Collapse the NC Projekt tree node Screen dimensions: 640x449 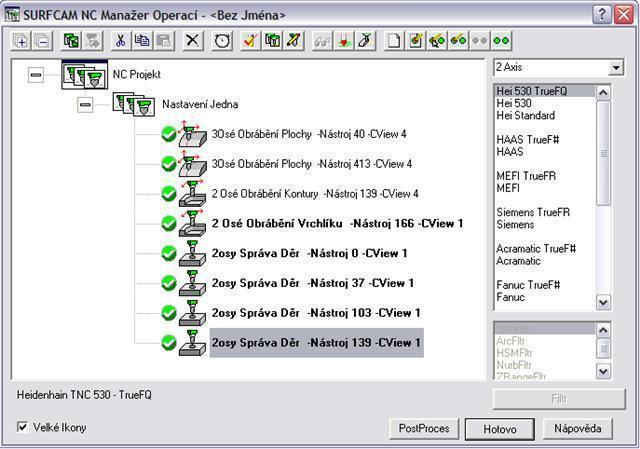36,75
